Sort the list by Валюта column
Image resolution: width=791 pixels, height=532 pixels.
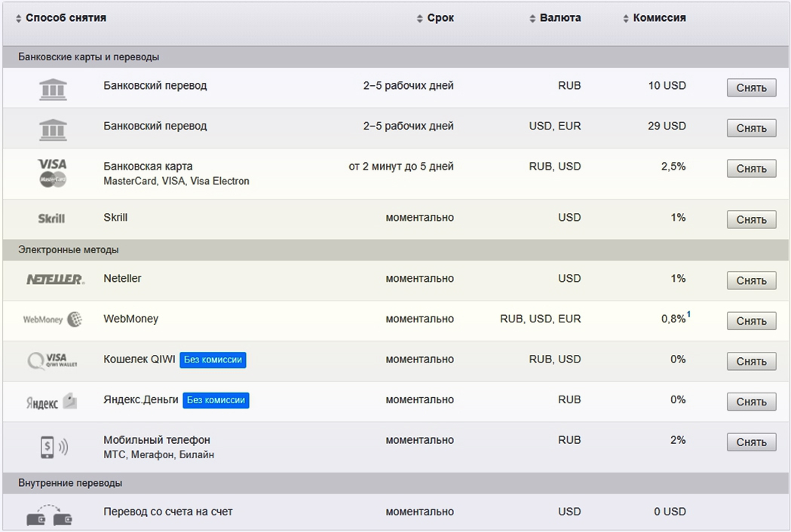tap(560, 18)
